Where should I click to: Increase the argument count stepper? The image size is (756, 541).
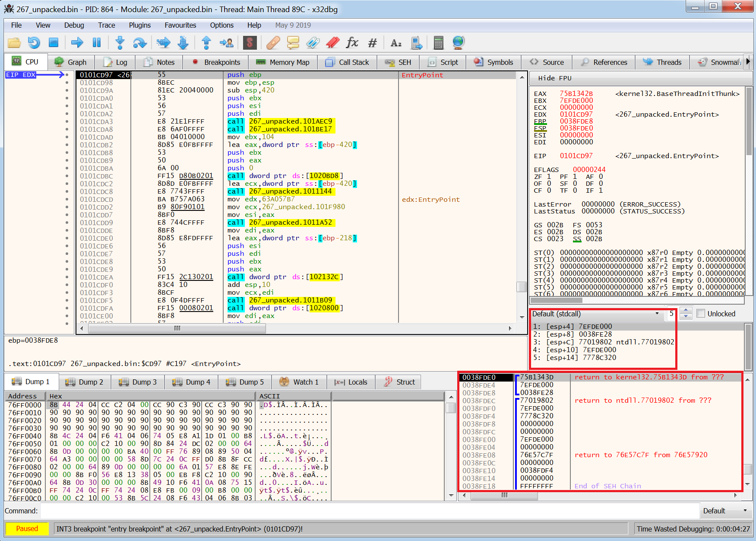coord(686,311)
